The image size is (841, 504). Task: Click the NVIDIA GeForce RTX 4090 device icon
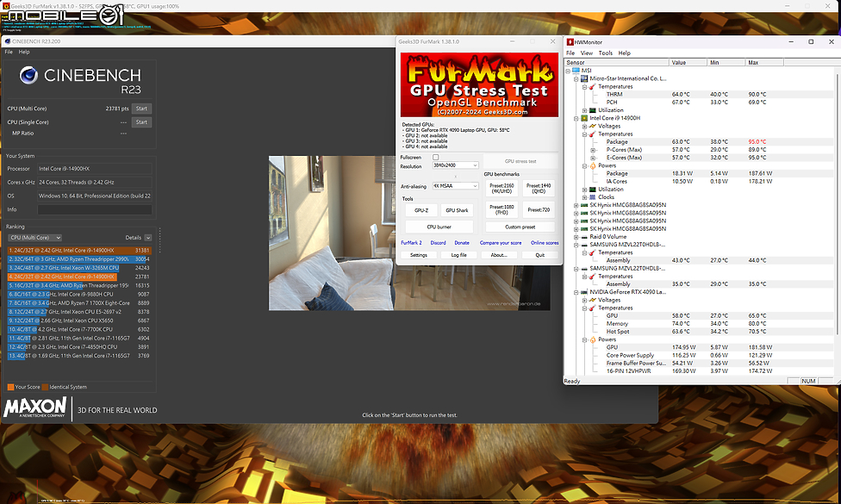pos(584,292)
